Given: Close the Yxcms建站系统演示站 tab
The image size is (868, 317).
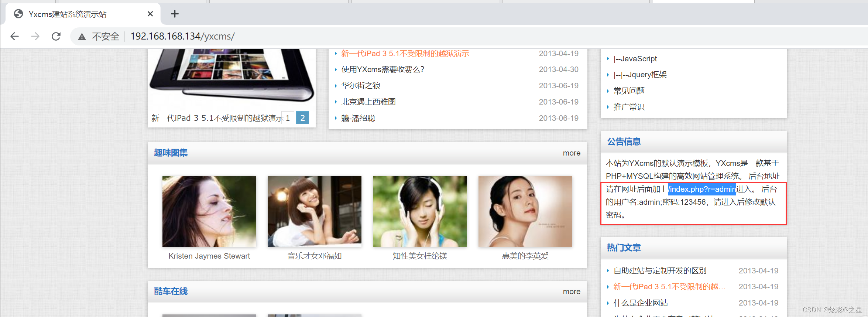Looking at the screenshot, I should pos(150,14).
